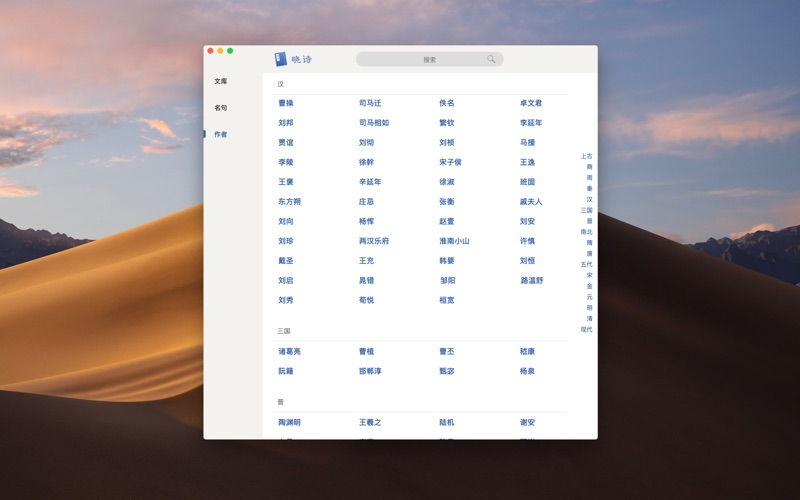This screenshot has height=500, width=800.
Task: View author 刘恒
Action: pos(527,261)
